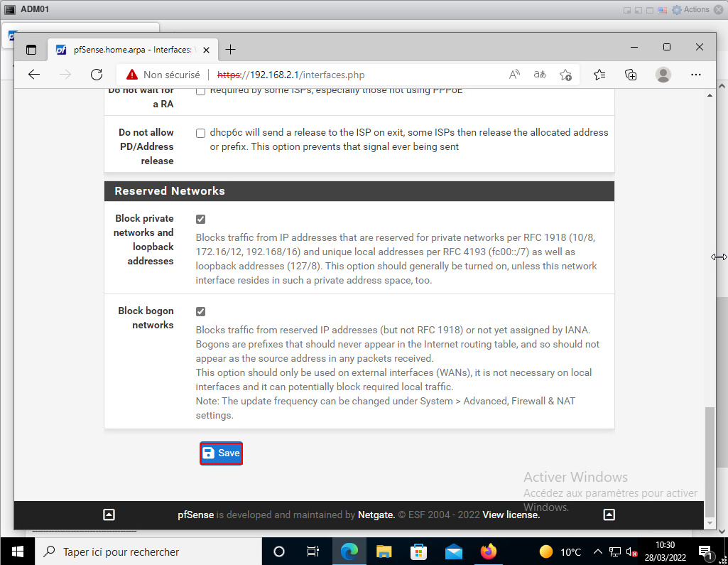728x565 pixels.
Task: Go back to the previous page
Action: tap(34, 75)
